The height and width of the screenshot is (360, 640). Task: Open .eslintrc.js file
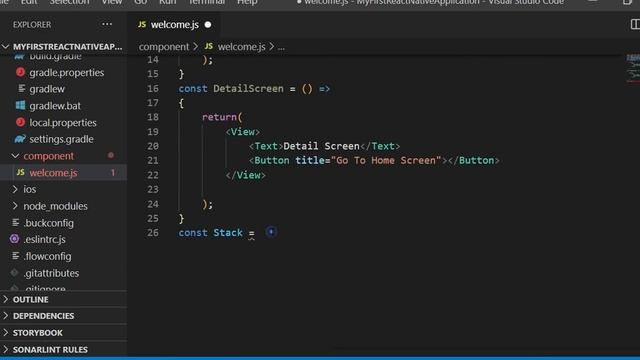click(x=44, y=239)
